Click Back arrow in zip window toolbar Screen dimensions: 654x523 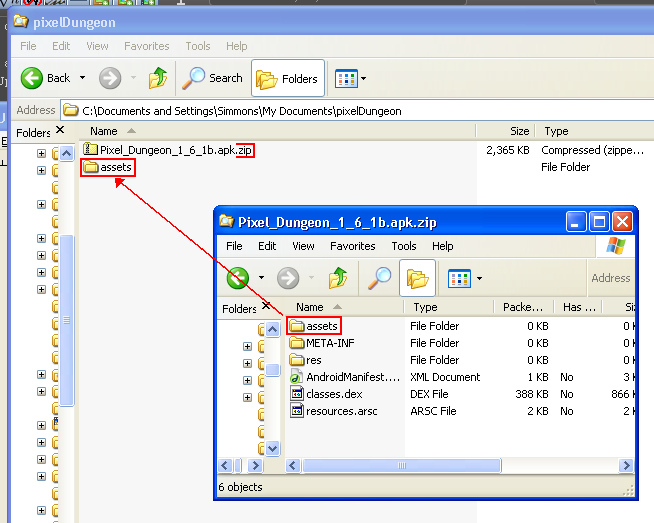click(238, 278)
